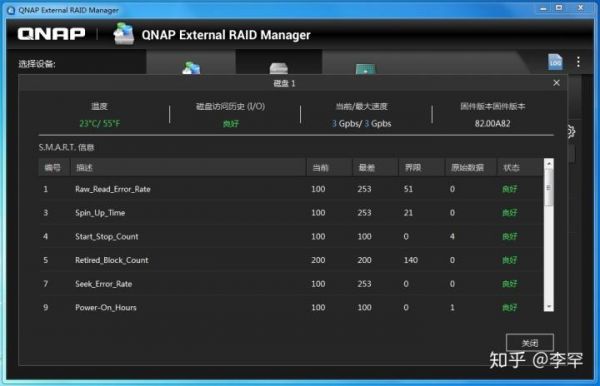Click the scrollbar up arrow in SMART table

(x=549, y=163)
